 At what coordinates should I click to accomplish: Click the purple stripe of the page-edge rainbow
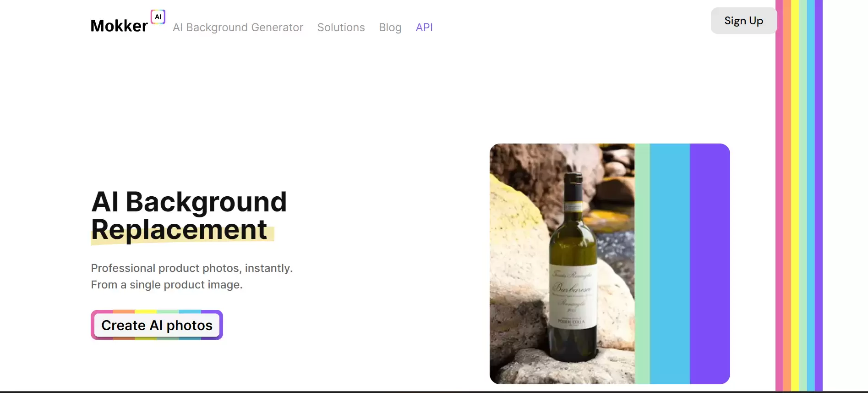(x=819, y=197)
